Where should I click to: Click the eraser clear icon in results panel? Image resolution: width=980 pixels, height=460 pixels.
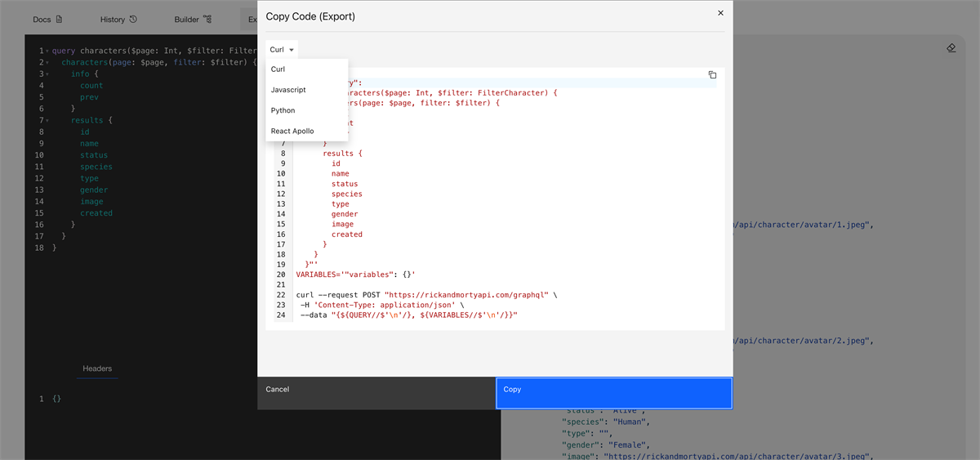point(951,48)
